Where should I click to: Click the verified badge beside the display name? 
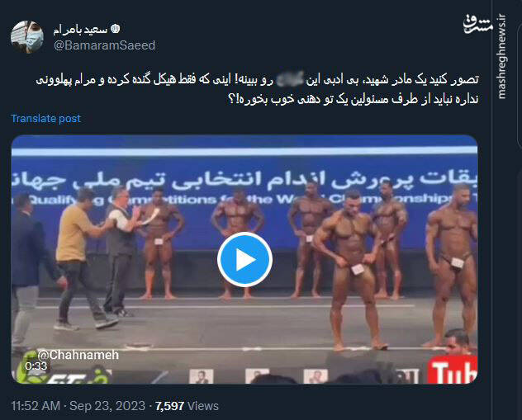pos(115,29)
